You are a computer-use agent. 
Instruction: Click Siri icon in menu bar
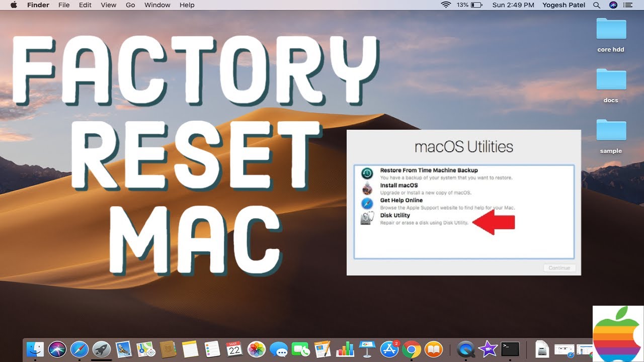click(x=613, y=5)
